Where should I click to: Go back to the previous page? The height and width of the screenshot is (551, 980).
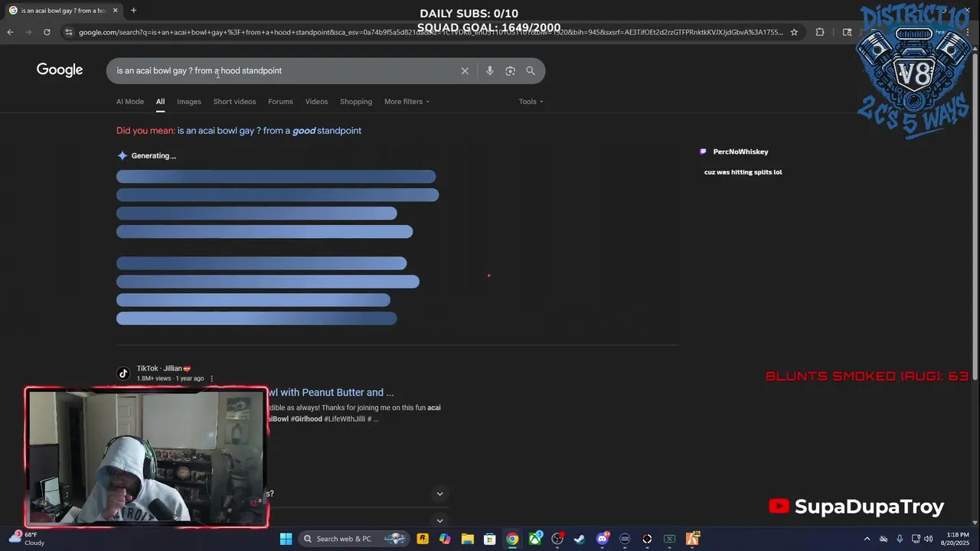point(10,32)
